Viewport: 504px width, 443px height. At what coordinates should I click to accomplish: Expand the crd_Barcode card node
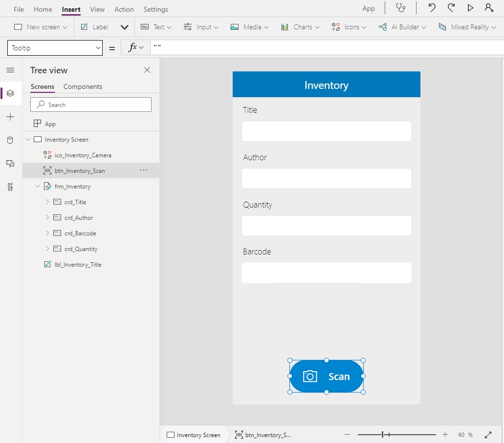coord(47,233)
